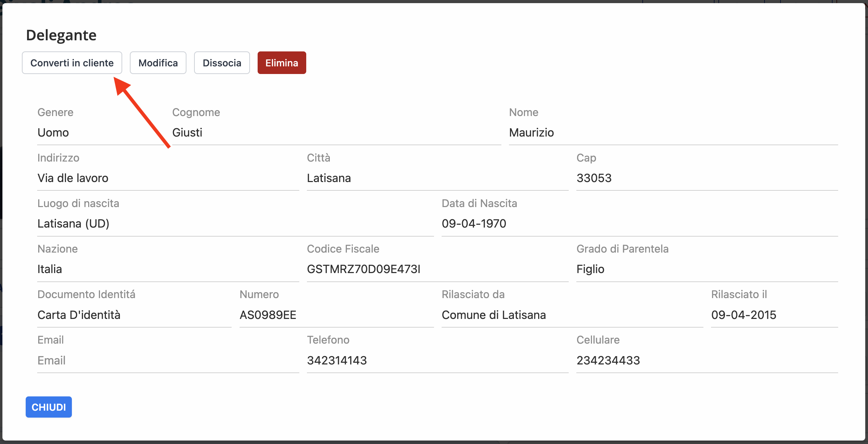Select the Cellulare field 234234433
868x444 pixels.
pyautogui.click(x=707, y=361)
